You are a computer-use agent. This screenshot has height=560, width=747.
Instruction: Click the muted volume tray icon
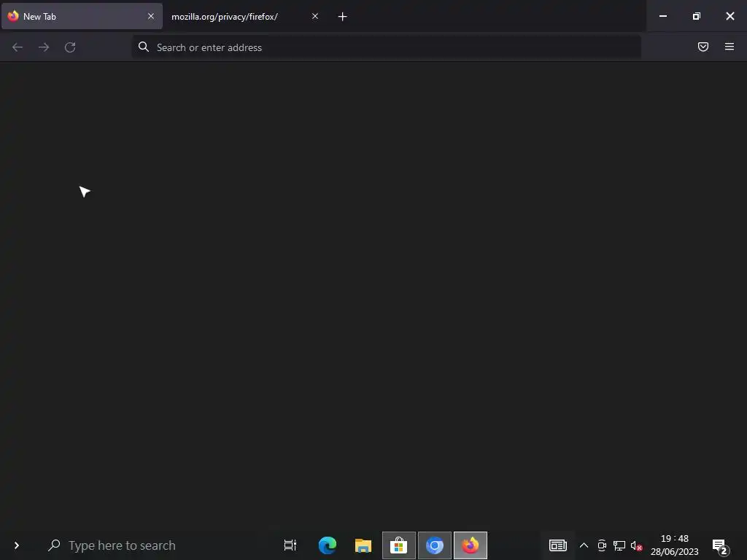(x=636, y=545)
